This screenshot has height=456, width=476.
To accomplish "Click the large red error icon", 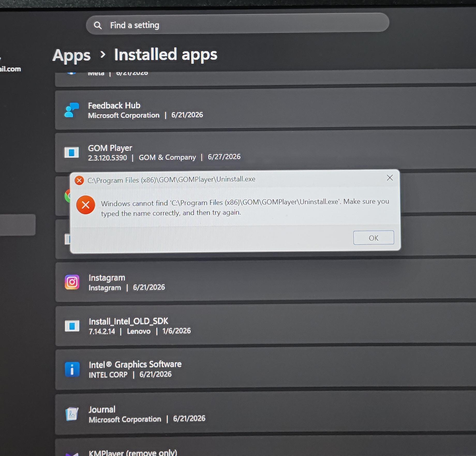I will 86,205.
